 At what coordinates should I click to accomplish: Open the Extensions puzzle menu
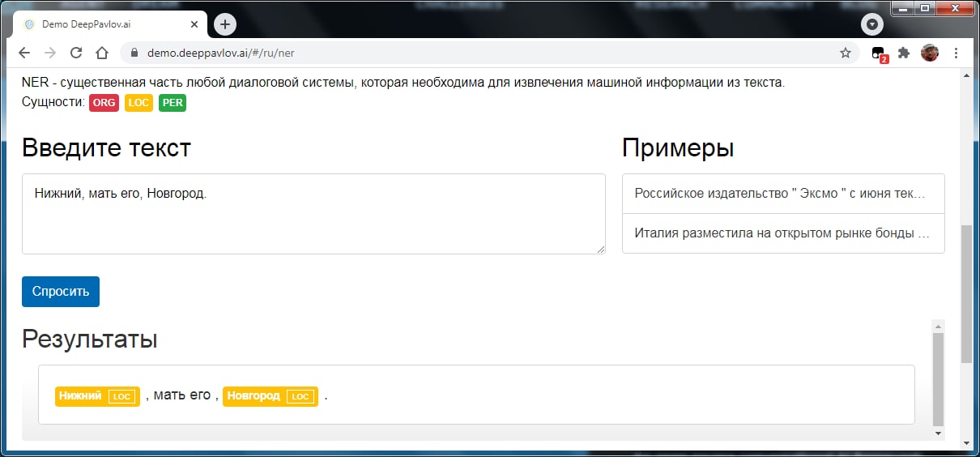click(x=904, y=53)
